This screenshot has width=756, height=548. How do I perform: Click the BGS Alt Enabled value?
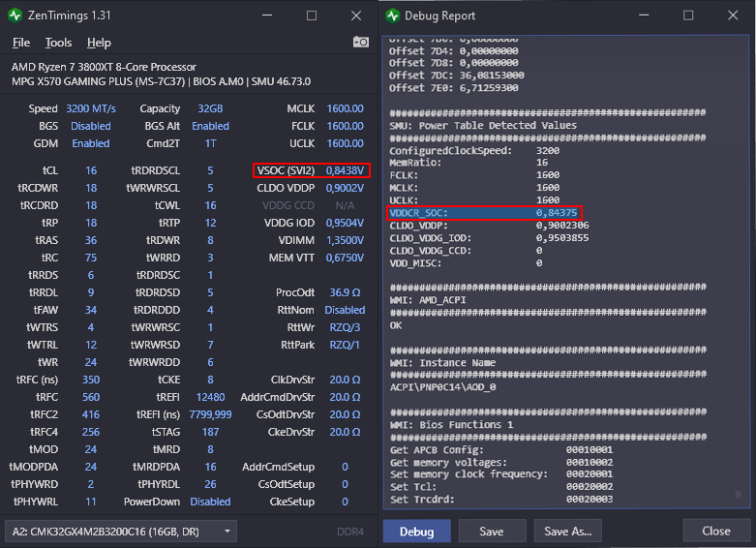pyautogui.click(x=210, y=127)
